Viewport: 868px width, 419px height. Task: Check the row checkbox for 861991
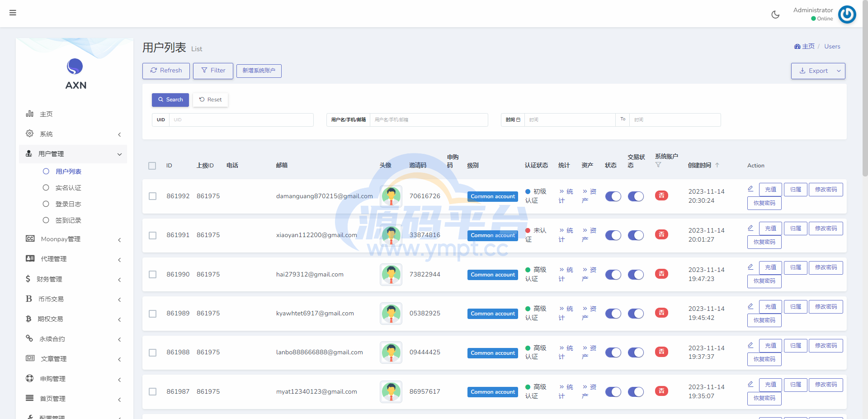[153, 235]
